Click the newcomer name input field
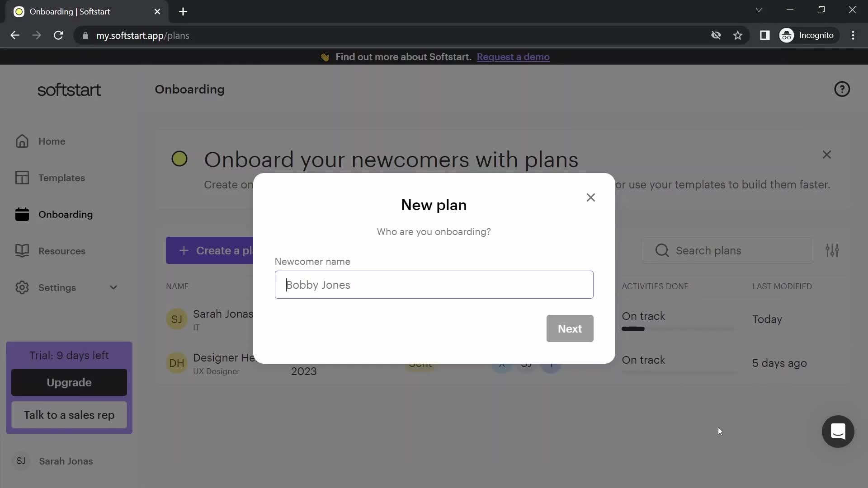Viewport: 868px width, 488px height. pyautogui.click(x=434, y=285)
